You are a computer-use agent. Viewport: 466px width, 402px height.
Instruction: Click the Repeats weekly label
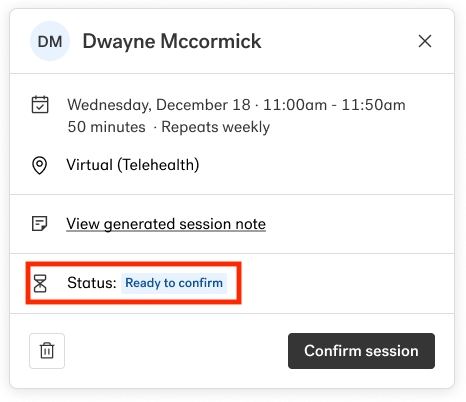216,127
